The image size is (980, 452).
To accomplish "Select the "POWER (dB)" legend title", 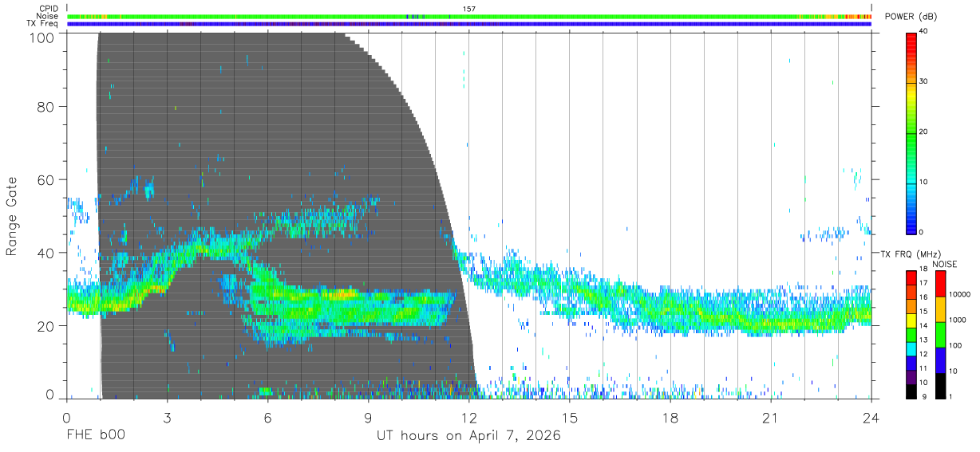I will coord(911,17).
